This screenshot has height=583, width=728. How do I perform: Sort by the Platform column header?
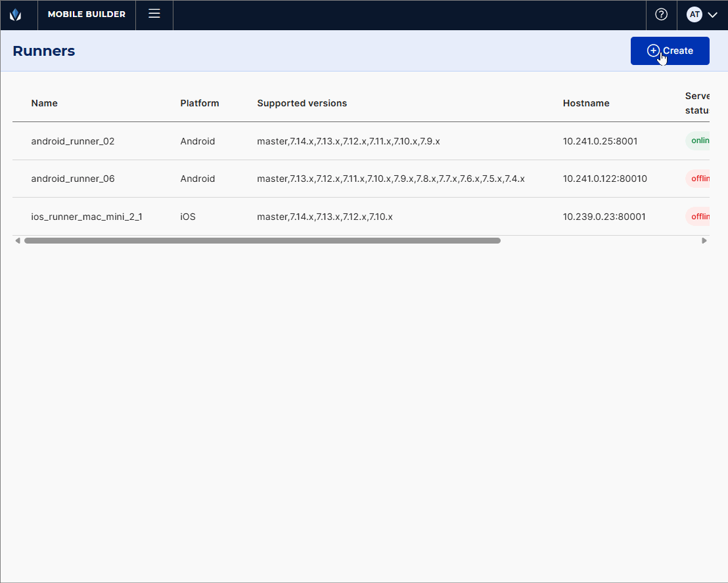pyautogui.click(x=200, y=103)
